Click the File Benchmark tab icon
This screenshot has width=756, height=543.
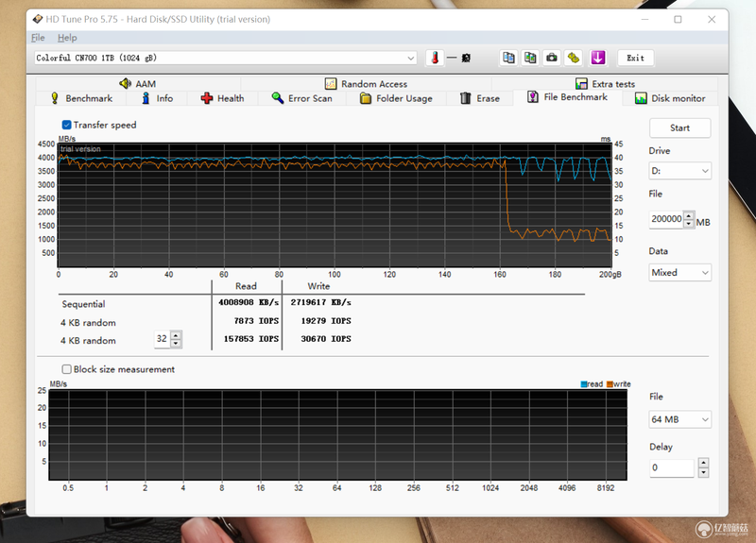pyautogui.click(x=533, y=97)
